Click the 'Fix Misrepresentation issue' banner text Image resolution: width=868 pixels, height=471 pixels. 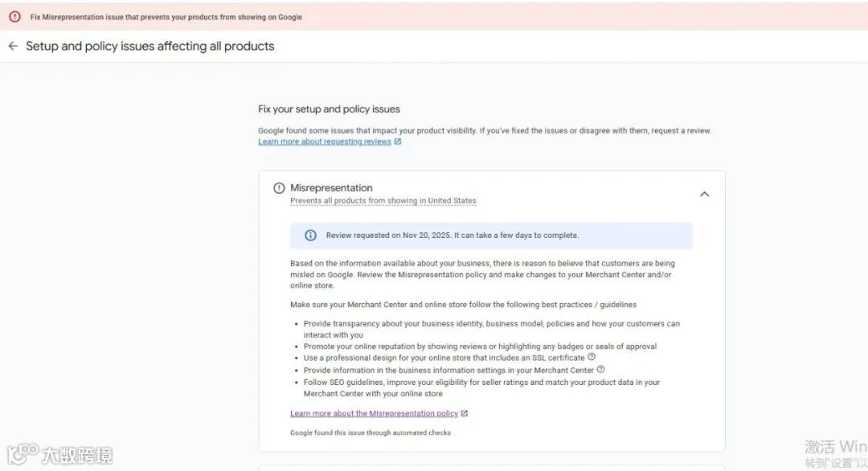(x=166, y=17)
